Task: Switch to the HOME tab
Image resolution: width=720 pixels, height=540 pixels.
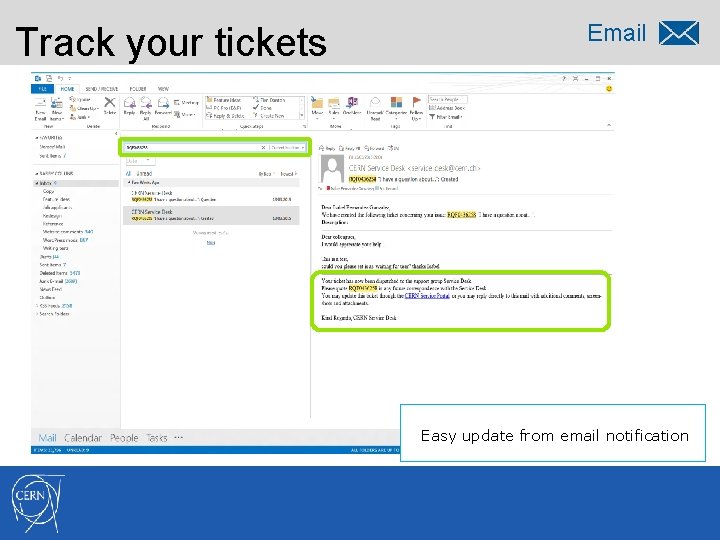Action: click(x=67, y=89)
